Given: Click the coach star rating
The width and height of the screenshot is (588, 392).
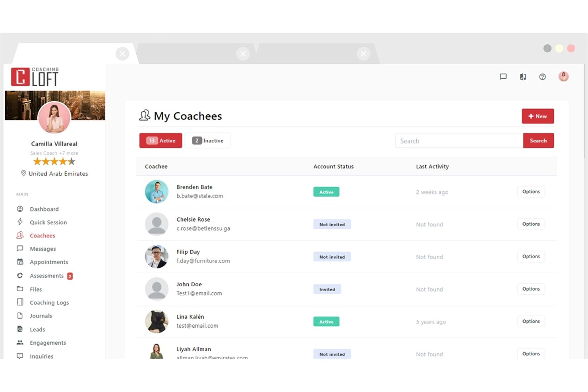Looking at the screenshot, I should 54,161.
